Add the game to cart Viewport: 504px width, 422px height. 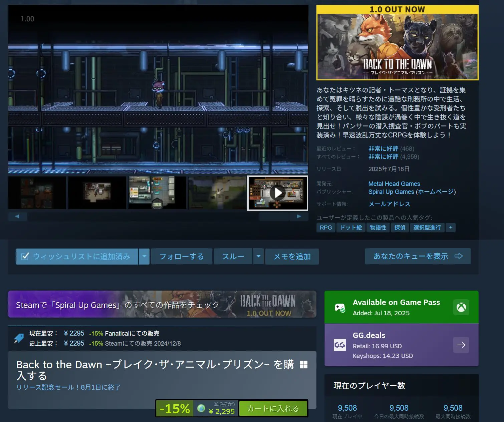coord(273,408)
